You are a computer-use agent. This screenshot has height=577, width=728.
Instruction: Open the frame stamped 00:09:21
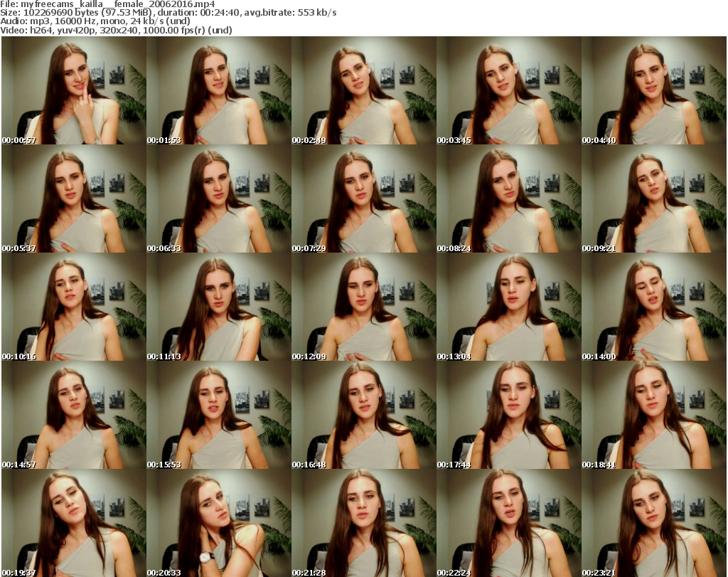click(654, 198)
